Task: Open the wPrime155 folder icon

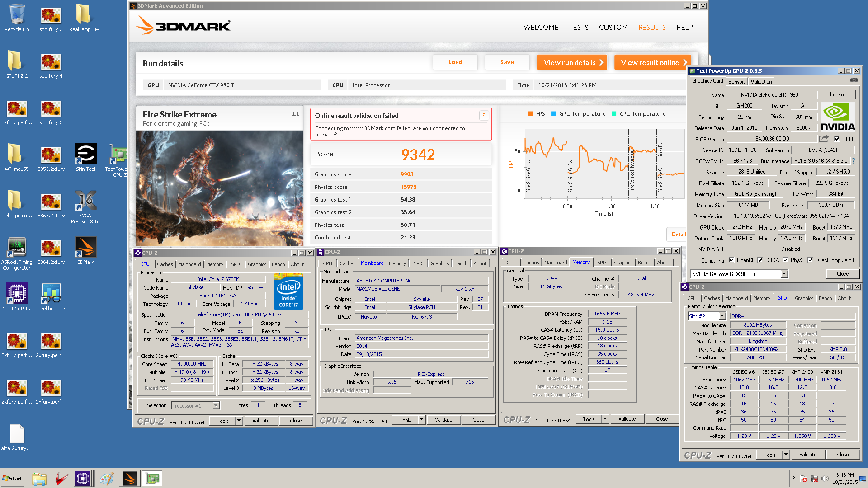Action: (17, 158)
